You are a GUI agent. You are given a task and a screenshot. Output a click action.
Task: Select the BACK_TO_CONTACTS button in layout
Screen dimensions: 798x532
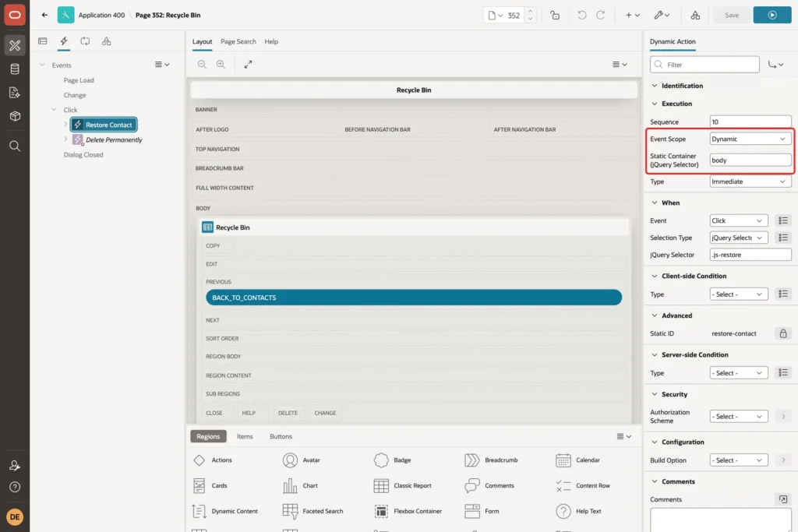pos(414,298)
